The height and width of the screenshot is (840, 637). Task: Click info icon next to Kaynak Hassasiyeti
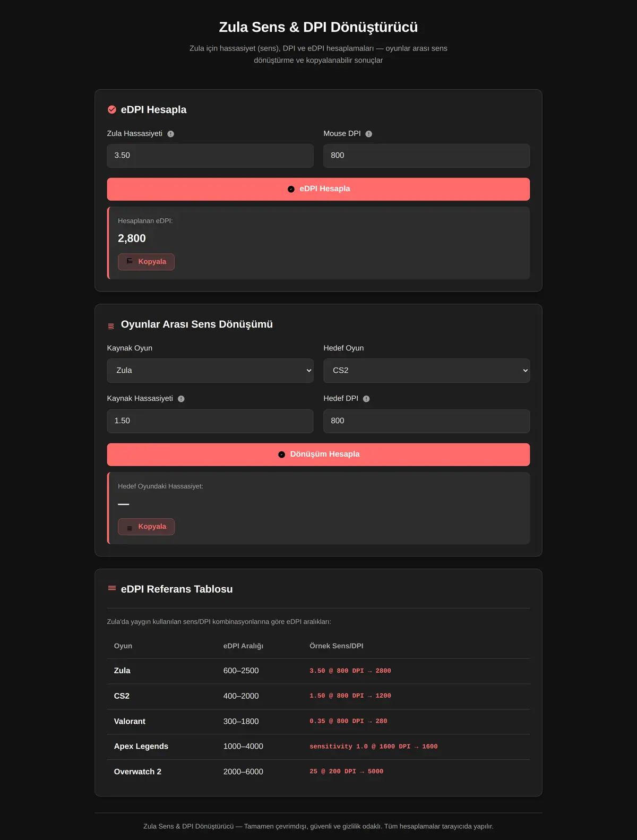[181, 399]
